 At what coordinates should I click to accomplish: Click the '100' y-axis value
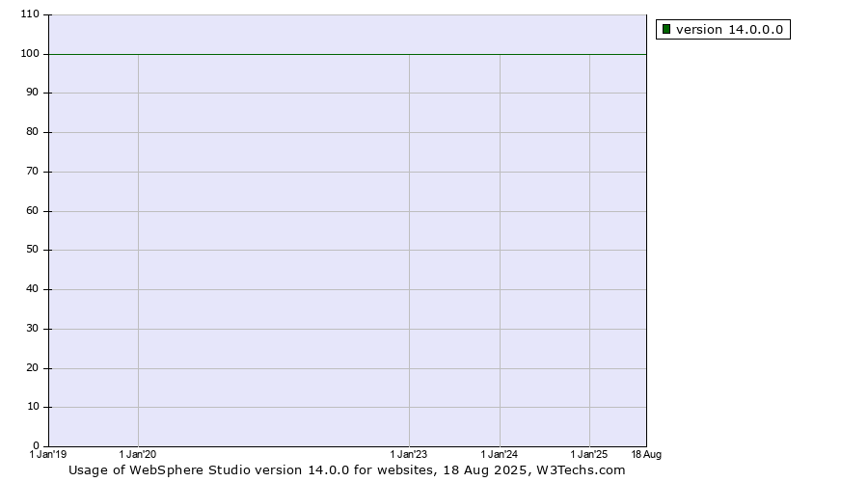(x=30, y=54)
